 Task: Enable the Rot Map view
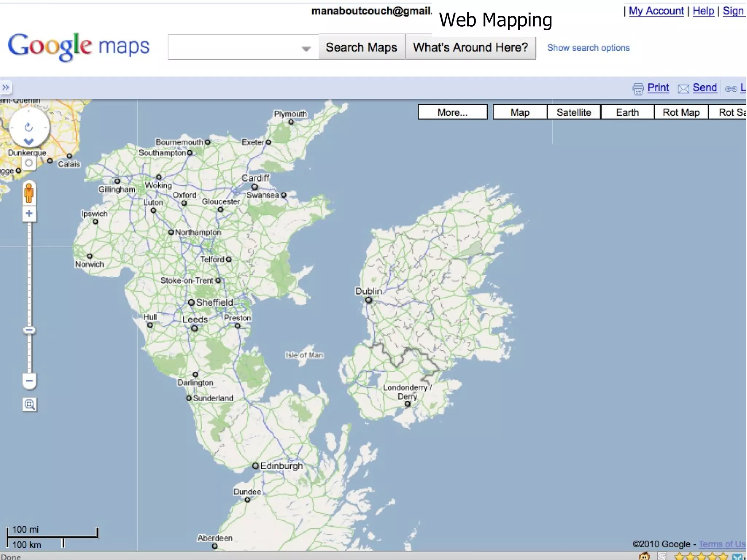681,112
